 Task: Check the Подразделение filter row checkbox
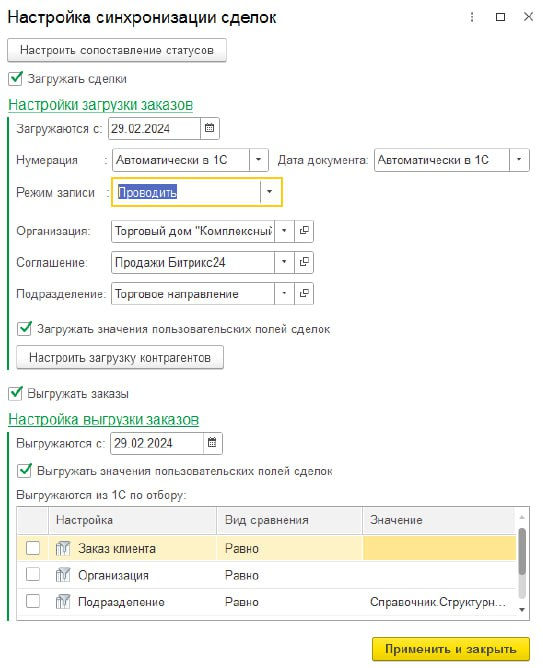[33, 602]
